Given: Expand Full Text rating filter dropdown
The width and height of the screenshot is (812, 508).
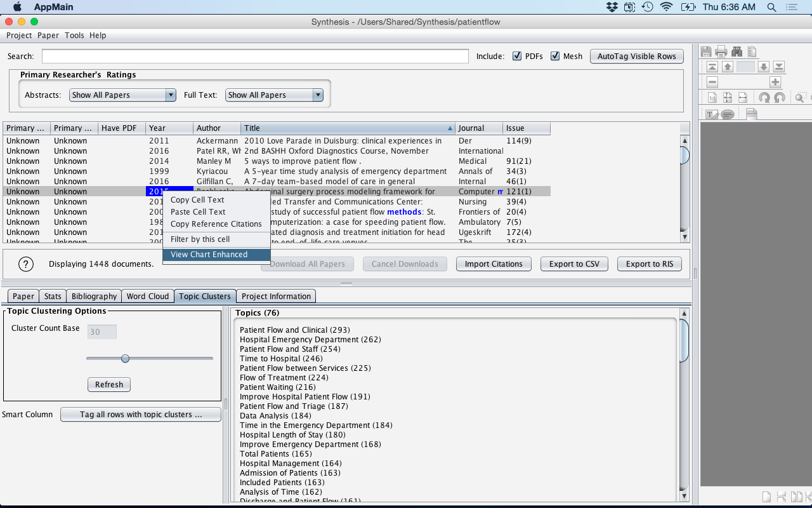Looking at the screenshot, I should point(274,95).
